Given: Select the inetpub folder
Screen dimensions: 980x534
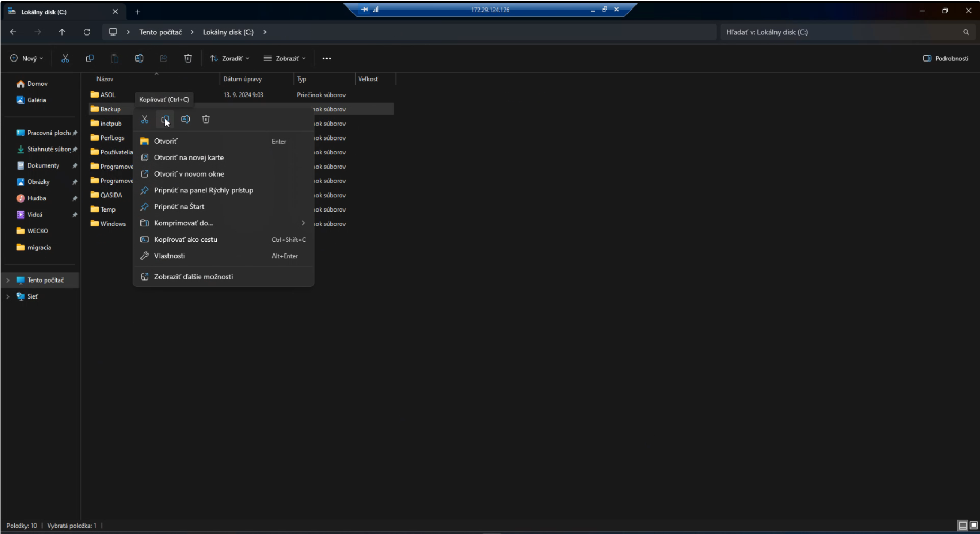Looking at the screenshot, I should pyautogui.click(x=106, y=124).
